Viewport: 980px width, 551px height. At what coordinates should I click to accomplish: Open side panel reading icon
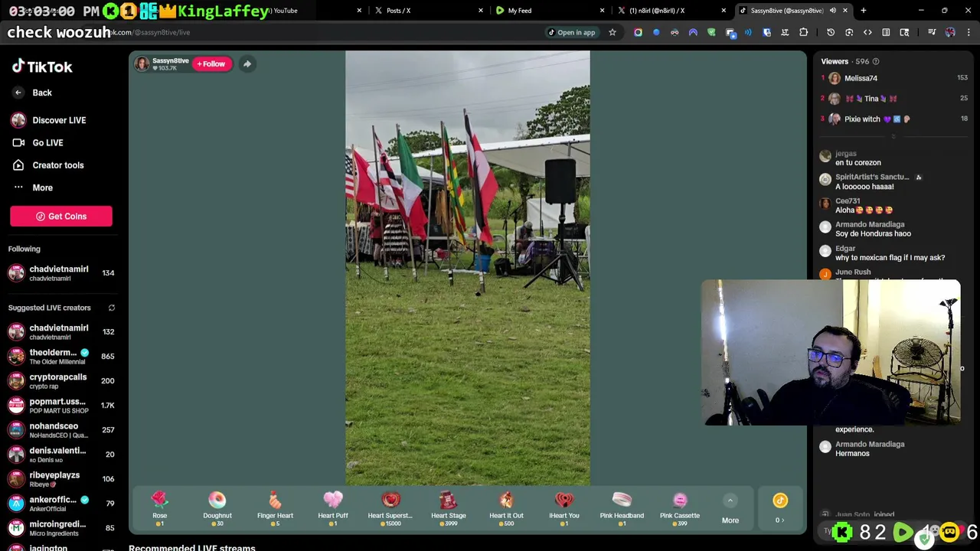tap(886, 32)
